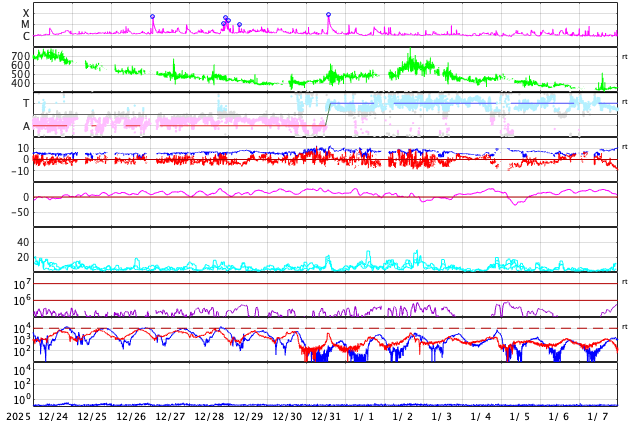This screenshot has width=634, height=424.
Task: Click the 12/28 date label
Action: tap(209, 416)
